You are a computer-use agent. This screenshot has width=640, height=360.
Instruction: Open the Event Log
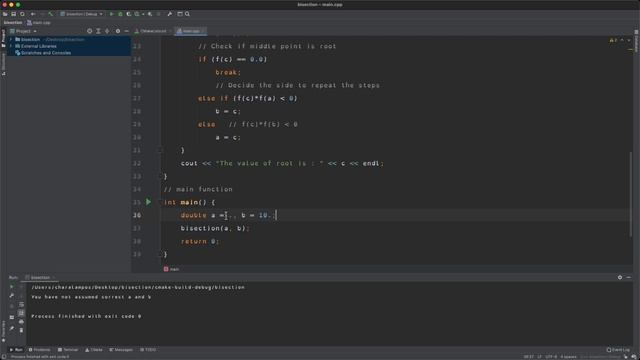(618, 350)
